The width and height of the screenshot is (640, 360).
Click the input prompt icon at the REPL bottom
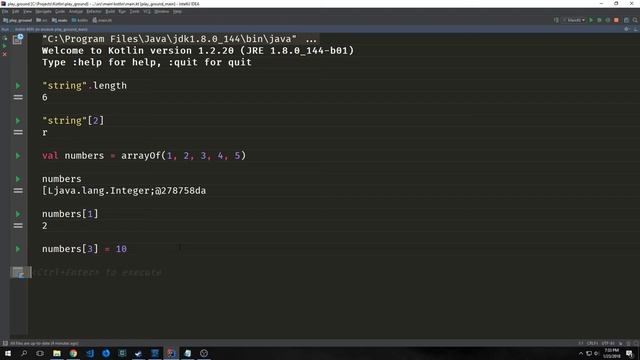(18, 272)
